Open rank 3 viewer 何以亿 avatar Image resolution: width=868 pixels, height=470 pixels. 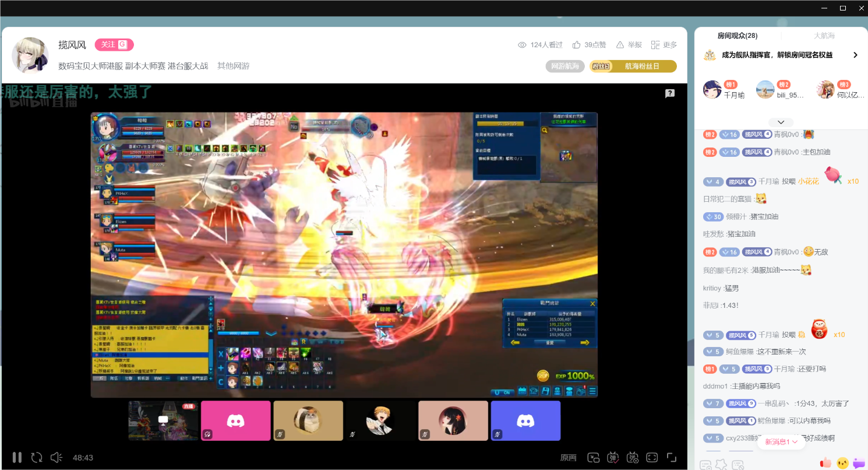pos(826,89)
